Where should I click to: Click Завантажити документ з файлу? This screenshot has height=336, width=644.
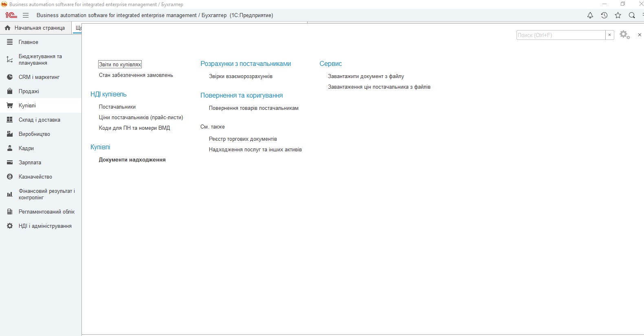(x=366, y=76)
